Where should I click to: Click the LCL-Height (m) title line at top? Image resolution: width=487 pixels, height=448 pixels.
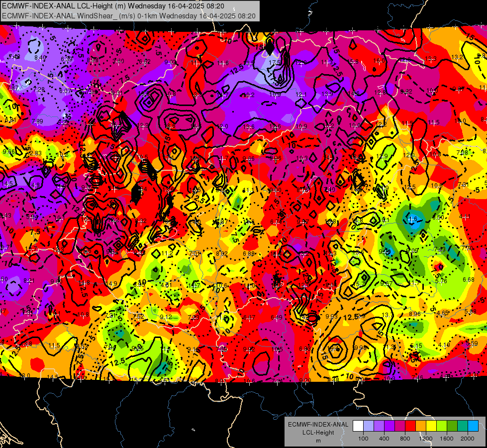point(113,6)
